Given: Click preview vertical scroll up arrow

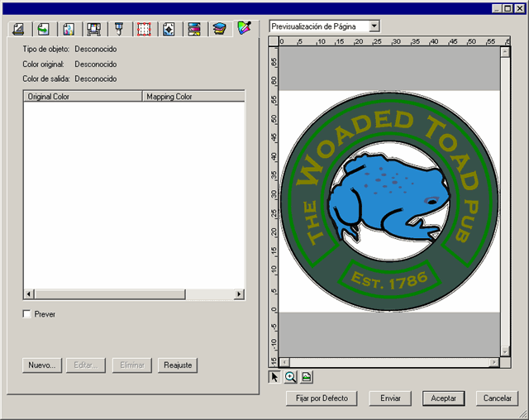Looking at the screenshot, I should 505,52.
